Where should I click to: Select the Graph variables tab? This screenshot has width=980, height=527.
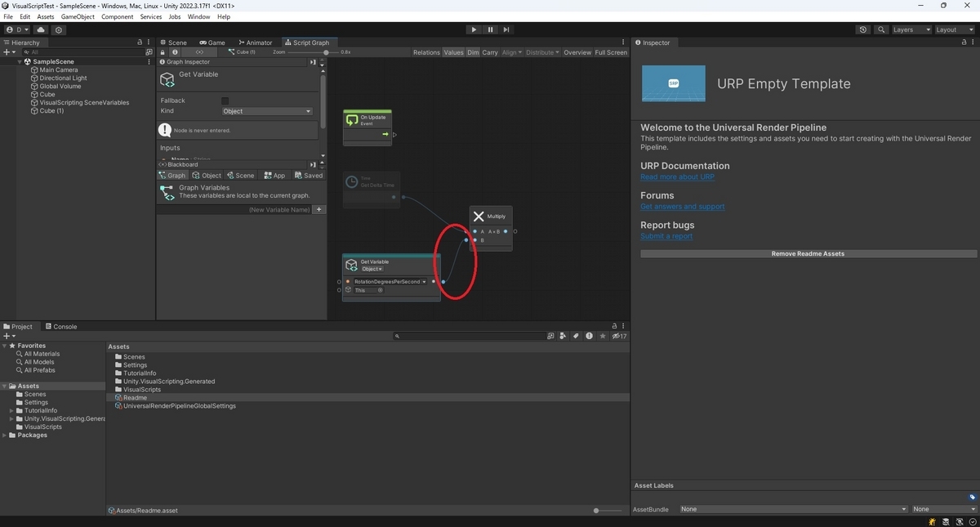[172, 176]
